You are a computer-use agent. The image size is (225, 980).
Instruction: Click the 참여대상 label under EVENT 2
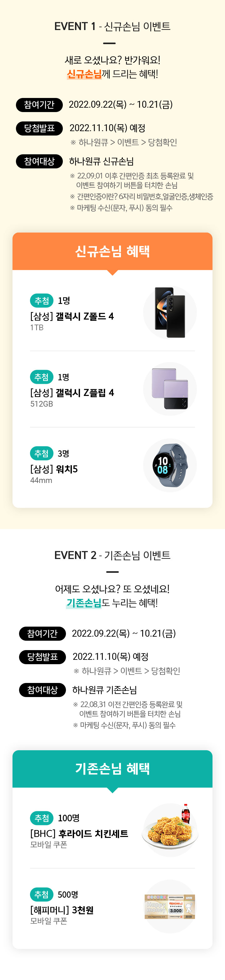[x=42, y=690]
